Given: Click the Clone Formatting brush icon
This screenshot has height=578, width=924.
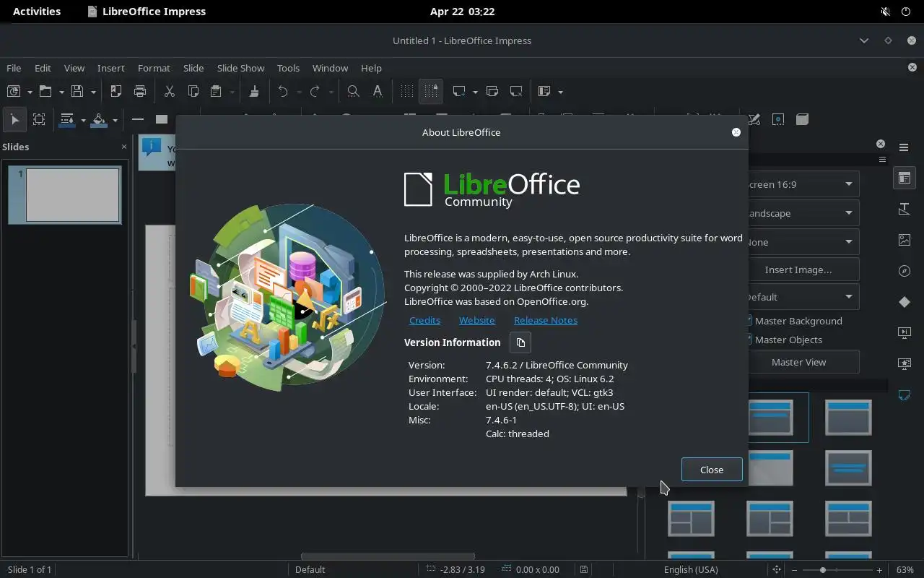Looking at the screenshot, I should click(254, 91).
